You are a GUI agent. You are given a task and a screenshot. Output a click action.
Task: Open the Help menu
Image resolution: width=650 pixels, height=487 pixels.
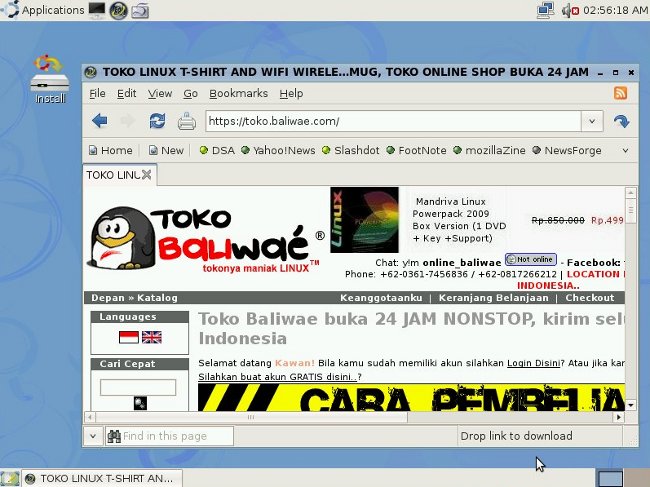pyautogui.click(x=291, y=94)
